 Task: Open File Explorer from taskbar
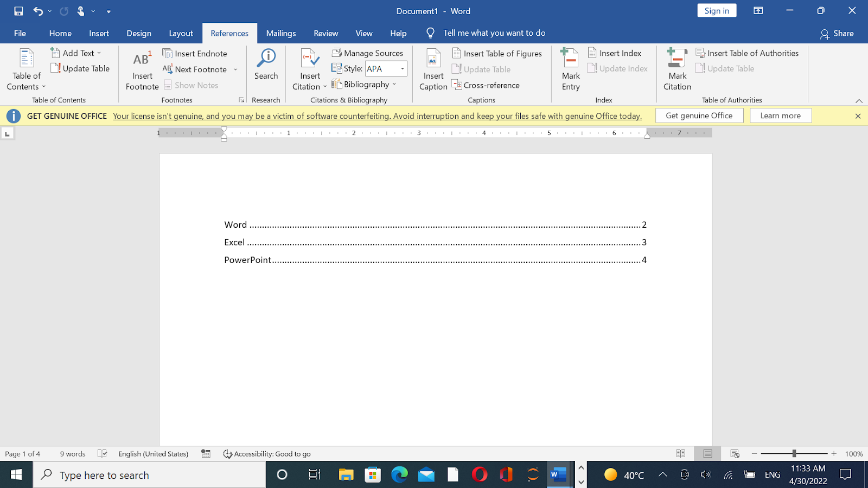point(346,475)
